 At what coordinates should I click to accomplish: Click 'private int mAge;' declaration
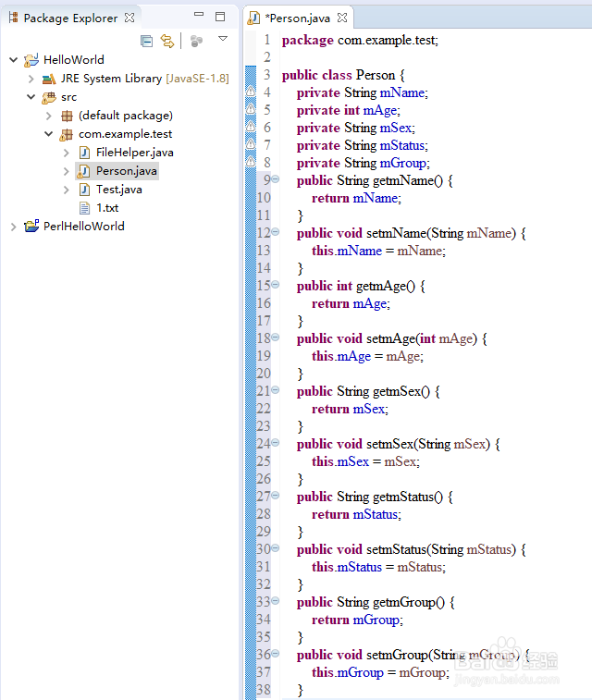tap(348, 110)
